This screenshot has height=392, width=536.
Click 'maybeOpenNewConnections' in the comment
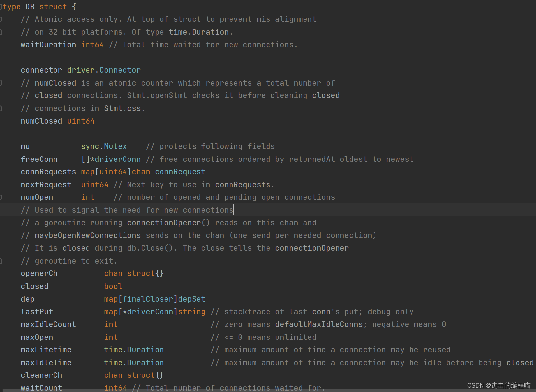click(x=88, y=235)
